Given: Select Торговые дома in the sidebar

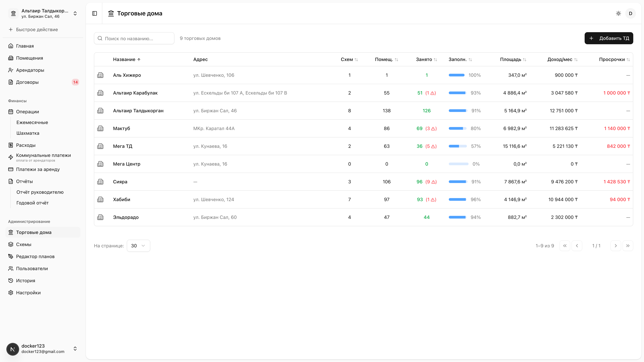Looking at the screenshot, I should [x=43, y=232].
